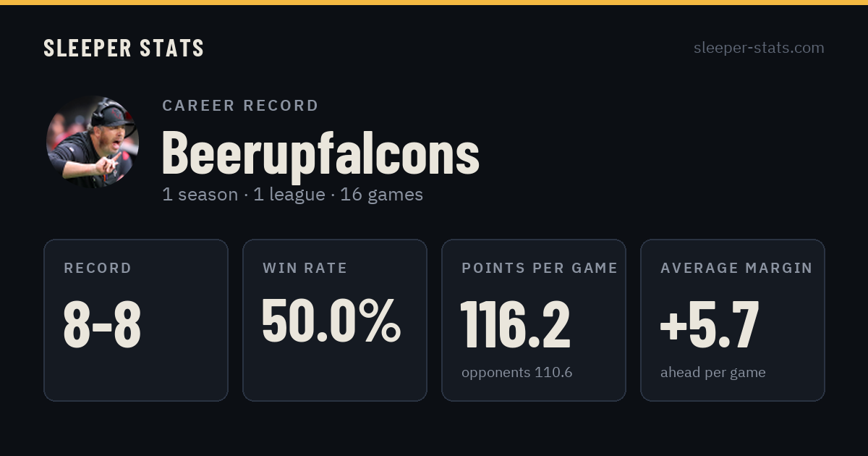Screen dimensions: 868x456
Task: Click the AVERAGE MARGIN label
Action: (736, 269)
